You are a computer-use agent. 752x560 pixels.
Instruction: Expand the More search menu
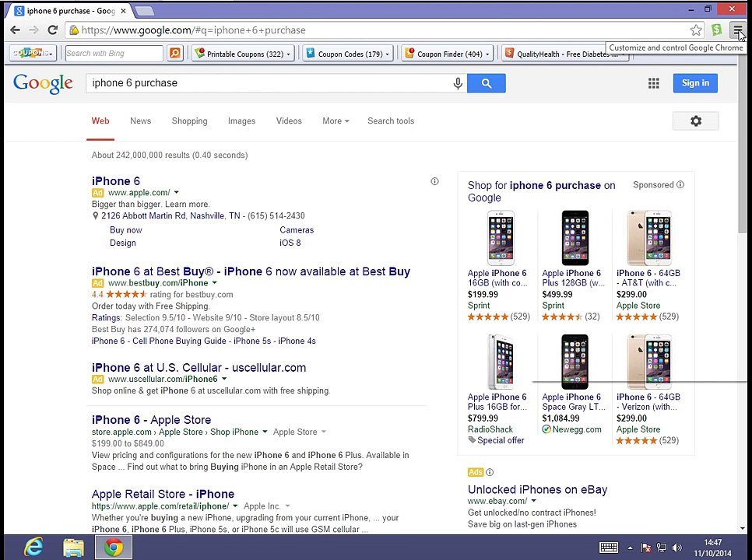click(x=336, y=121)
